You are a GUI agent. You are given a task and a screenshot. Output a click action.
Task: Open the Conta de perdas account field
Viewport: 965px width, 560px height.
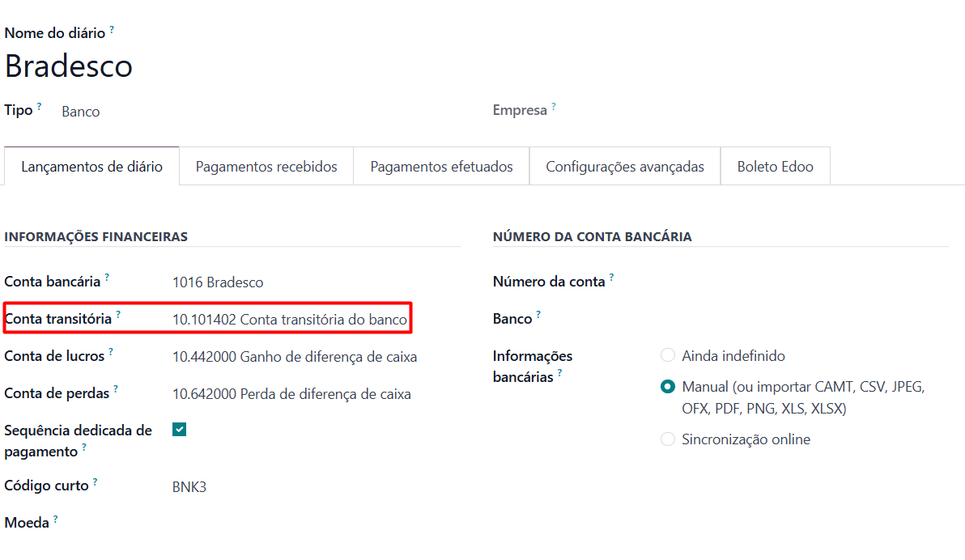[291, 394]
